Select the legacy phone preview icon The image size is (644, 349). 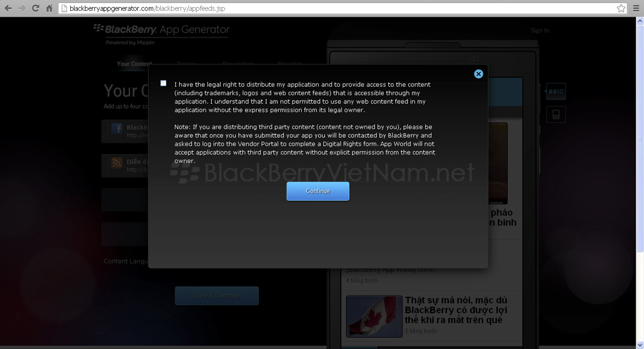[x=556, y=115]
